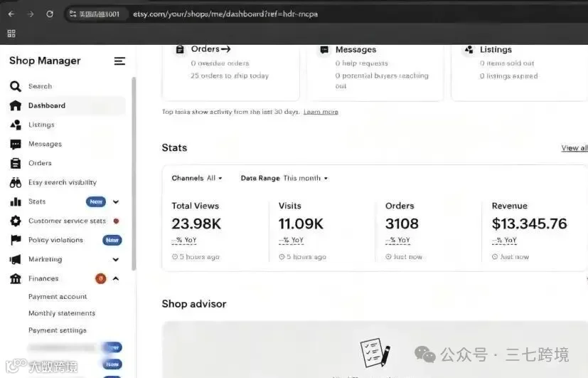Click '25 orders to ship today' text
588x378 pixels.
click(230, 76)
